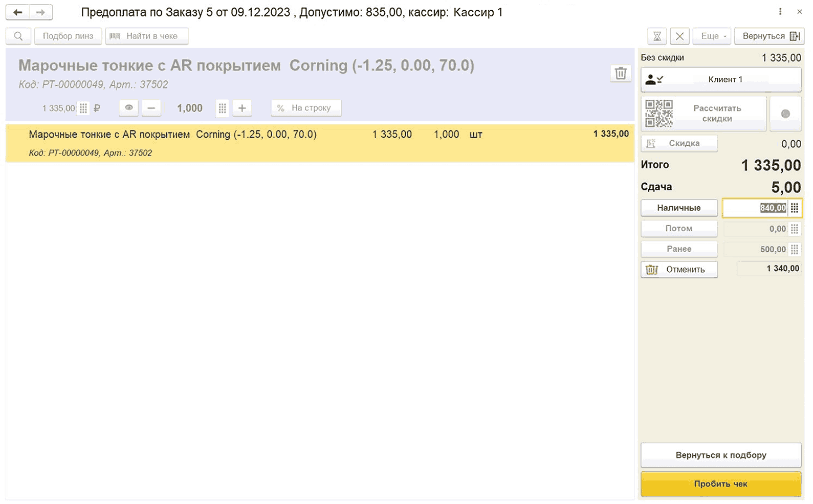The width and height of the screenshot is (813, 504).
Task: Click the Ранее amount field 500,00
Action: click(x=755, y=249)
